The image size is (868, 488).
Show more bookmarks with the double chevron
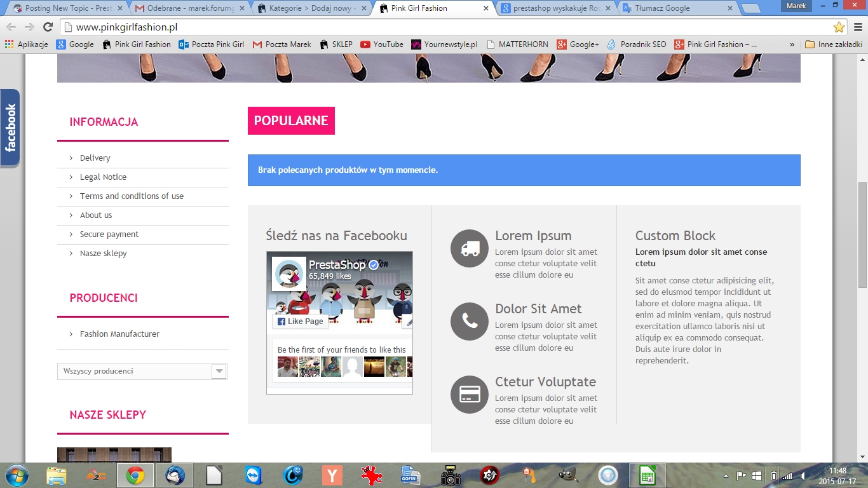pyautogui.click(x=792, y=44)
